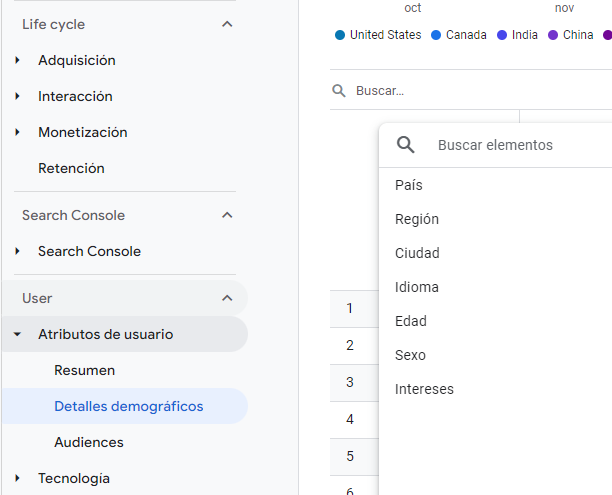Select País from the dimension list

(409, 185)
